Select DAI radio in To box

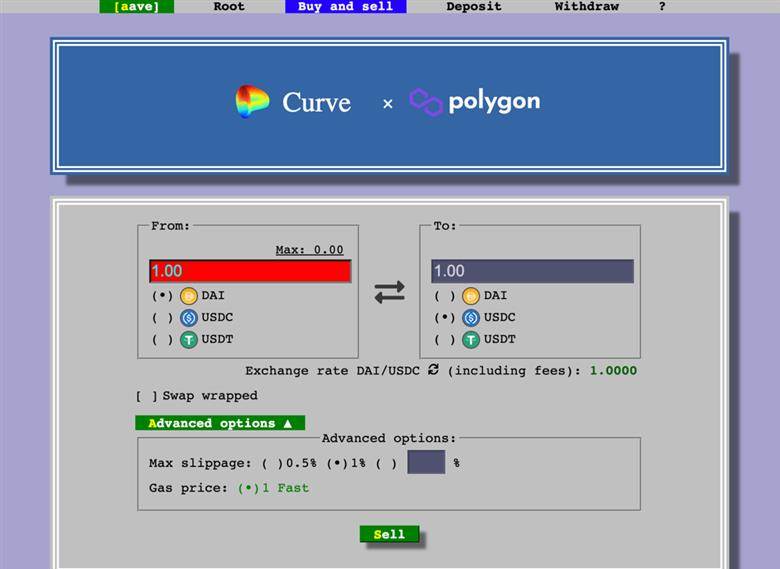coord(445,296)
